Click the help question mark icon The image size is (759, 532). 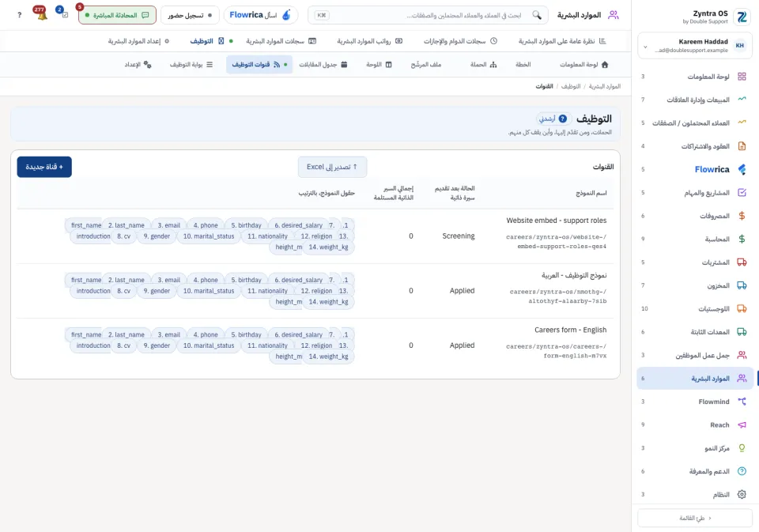point(19,15)
